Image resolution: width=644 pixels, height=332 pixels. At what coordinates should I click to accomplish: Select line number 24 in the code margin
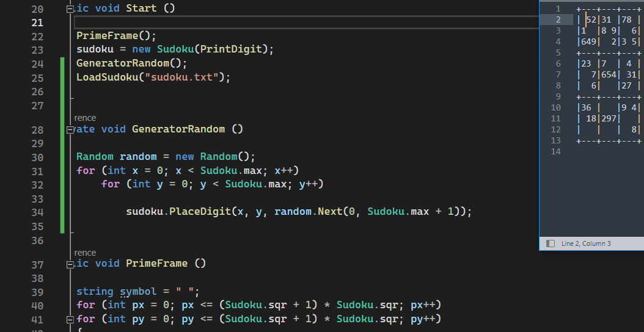[x=37, y=63]
